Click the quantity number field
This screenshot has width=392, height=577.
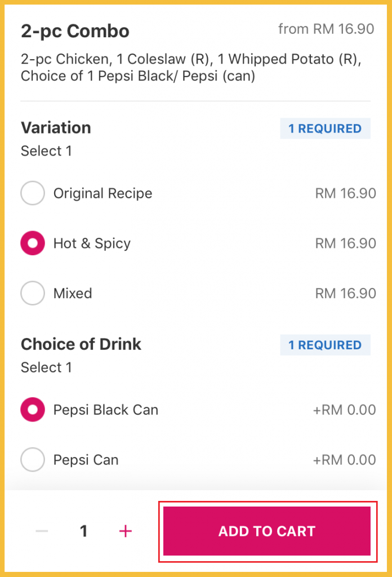(x=84, y=531)
